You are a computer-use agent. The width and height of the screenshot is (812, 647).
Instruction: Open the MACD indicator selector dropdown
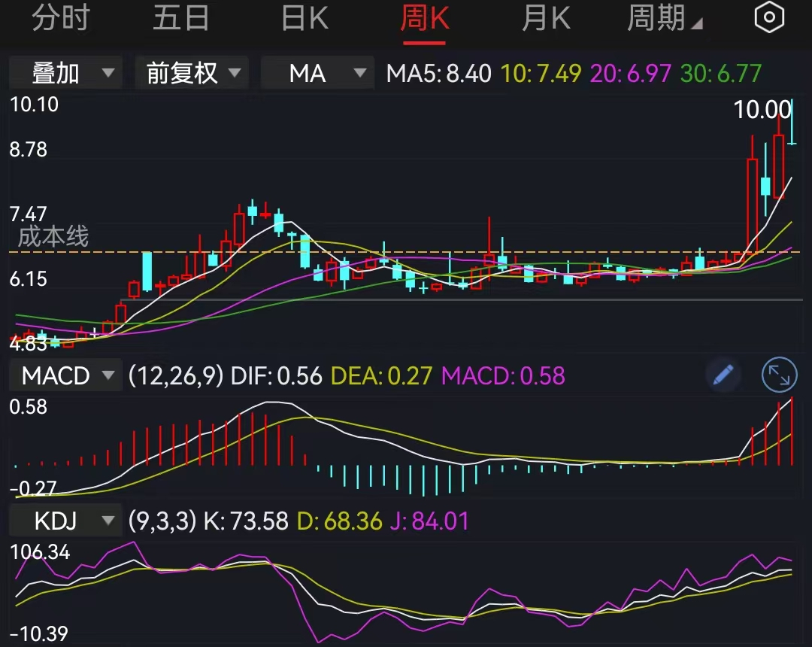[65, 375]
